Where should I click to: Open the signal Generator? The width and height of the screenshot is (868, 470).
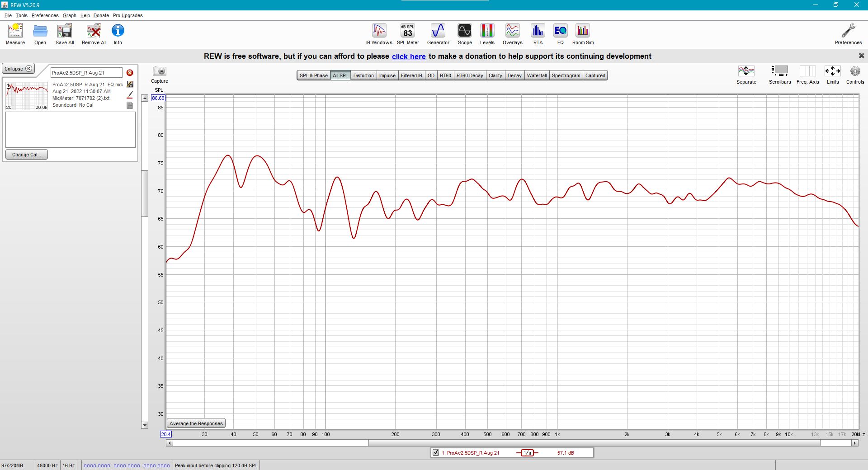point(438,34)
